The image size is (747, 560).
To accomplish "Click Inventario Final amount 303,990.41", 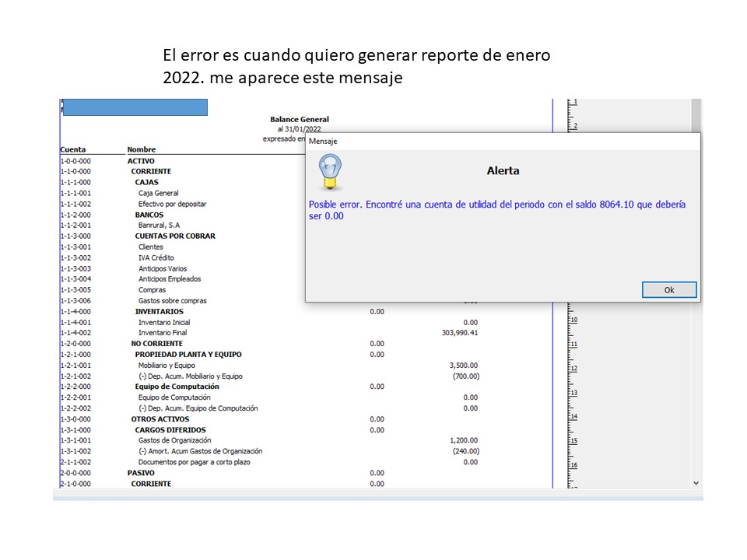I will pos(459,333).
